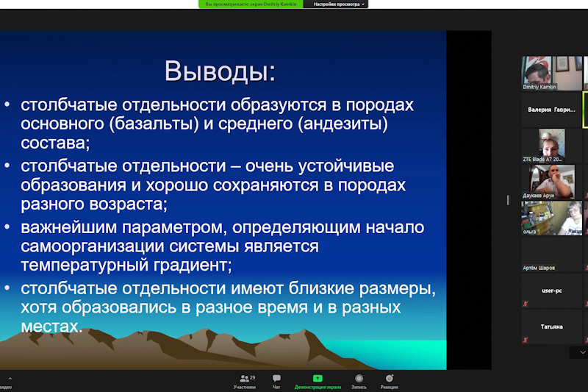
Task: Select Валерия Гаври... participant tile
Action: pos(552,110)
